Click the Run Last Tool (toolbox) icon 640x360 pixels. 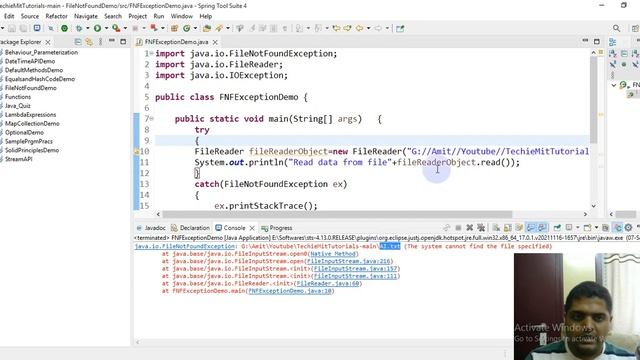[x=116, y=28]
